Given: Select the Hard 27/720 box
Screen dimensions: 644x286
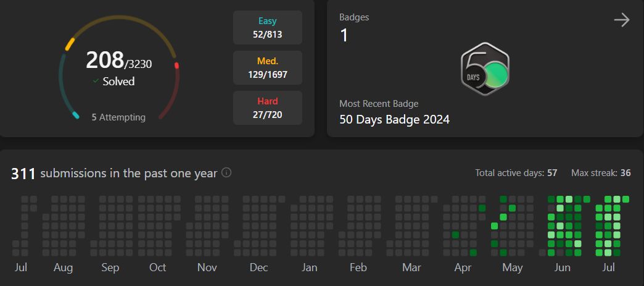Looking at the screenshot, I should click(268, 108).
